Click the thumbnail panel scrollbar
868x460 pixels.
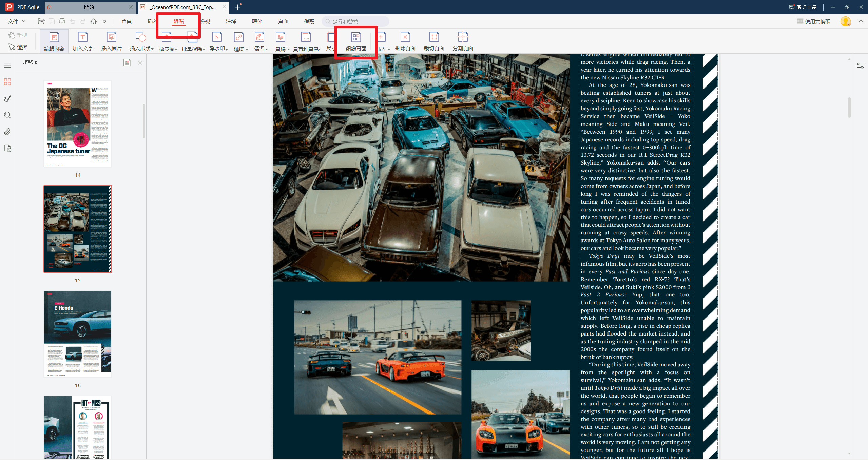coord(144,121)
